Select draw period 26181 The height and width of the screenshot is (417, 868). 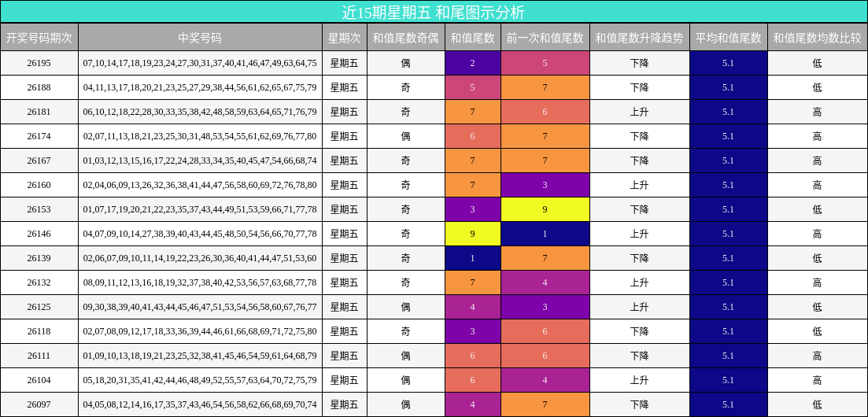(39, 112)
